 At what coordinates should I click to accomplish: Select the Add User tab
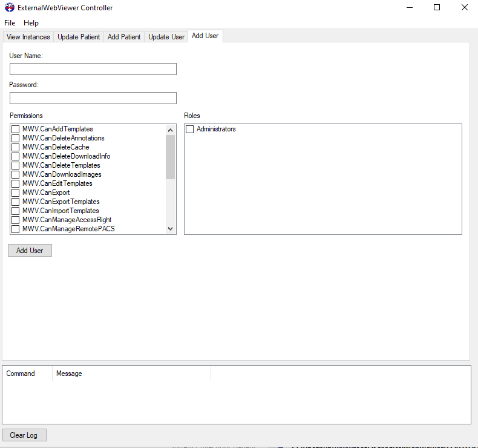pos(205,36)
